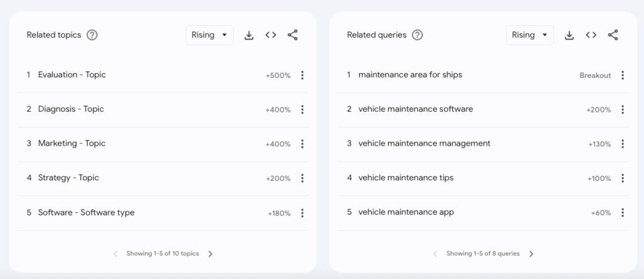
Task: Open the Diagnosis - Topic entry
Action: 71,109
